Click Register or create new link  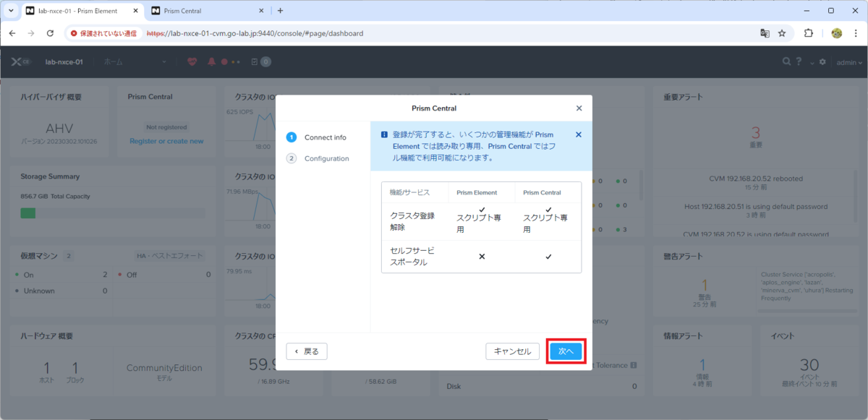click(166, 141)
